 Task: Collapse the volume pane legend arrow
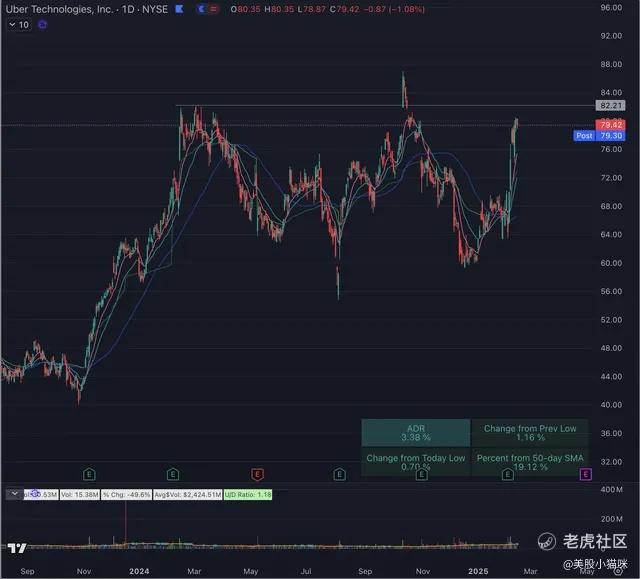coord(15,494)
